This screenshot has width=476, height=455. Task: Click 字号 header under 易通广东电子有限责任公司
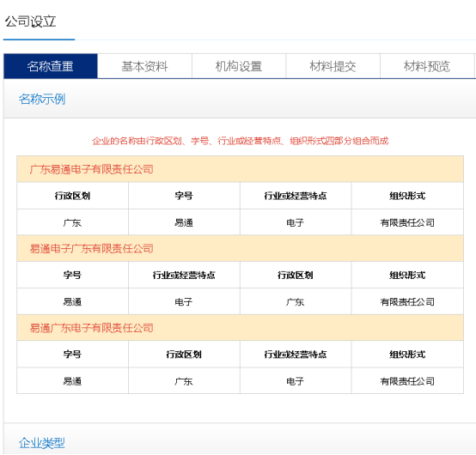point(72,355)
